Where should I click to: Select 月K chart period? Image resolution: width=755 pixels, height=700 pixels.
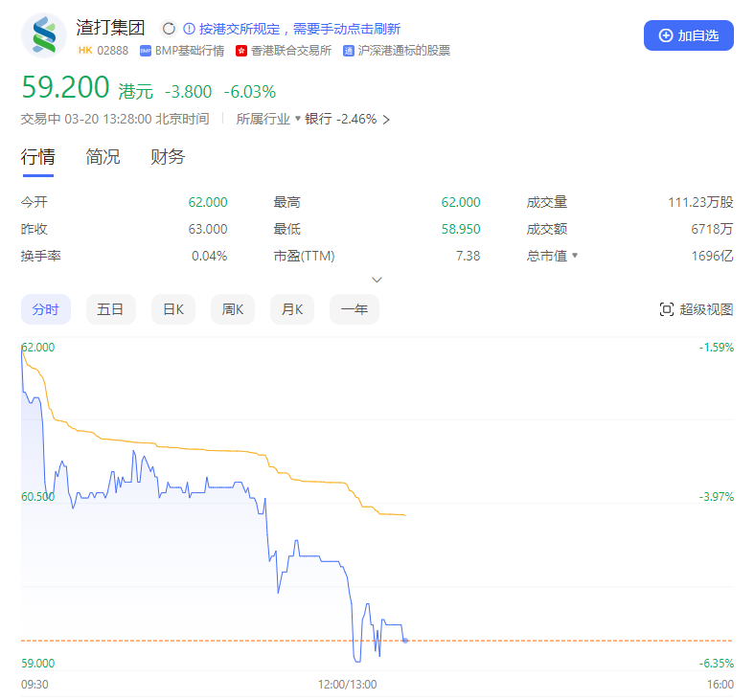pos(292,309)
